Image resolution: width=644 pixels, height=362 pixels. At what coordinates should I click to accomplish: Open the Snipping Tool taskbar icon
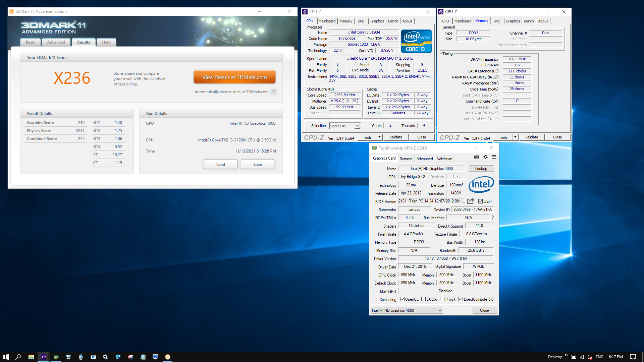point(130,357)
